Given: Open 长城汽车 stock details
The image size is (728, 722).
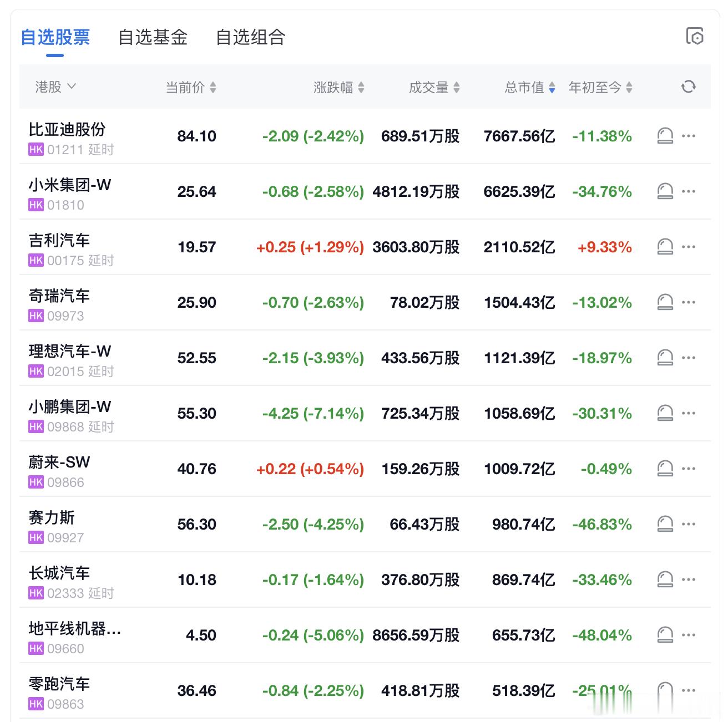Looking at the screenshot, I should (x=59, y=573).
